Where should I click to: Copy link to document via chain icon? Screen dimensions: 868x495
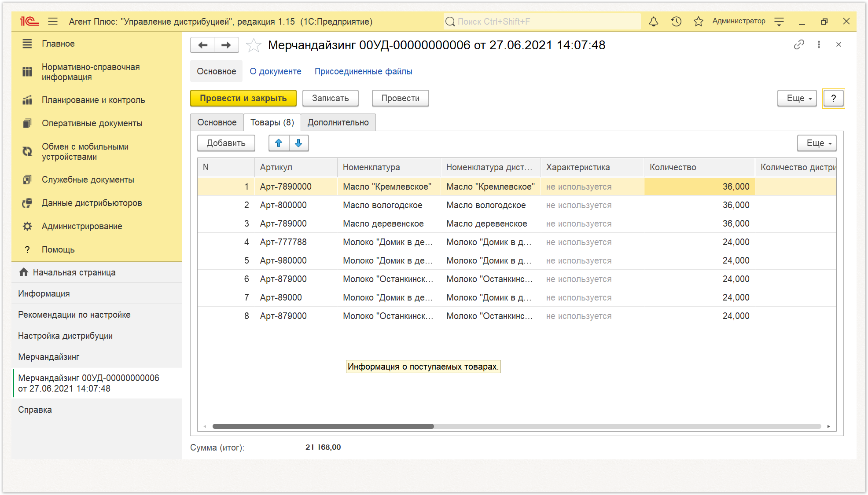[x=799, y=44]
